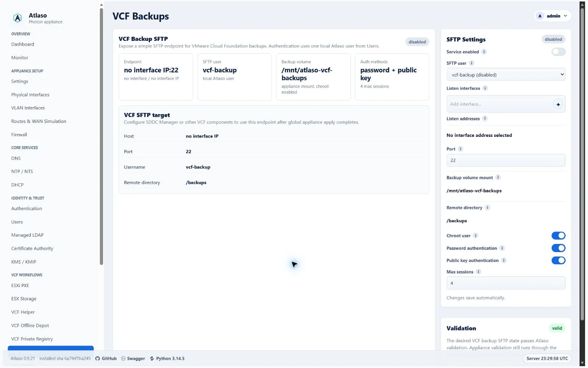Click the sidebar vertical scrollbar
Image resolution: width=588 pixels, height=368 pixels.
[101, 136]
